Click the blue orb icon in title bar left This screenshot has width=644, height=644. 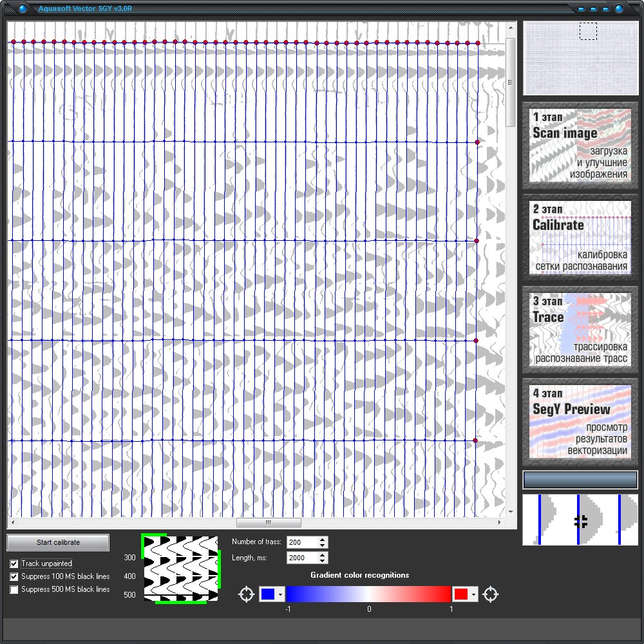23,9
